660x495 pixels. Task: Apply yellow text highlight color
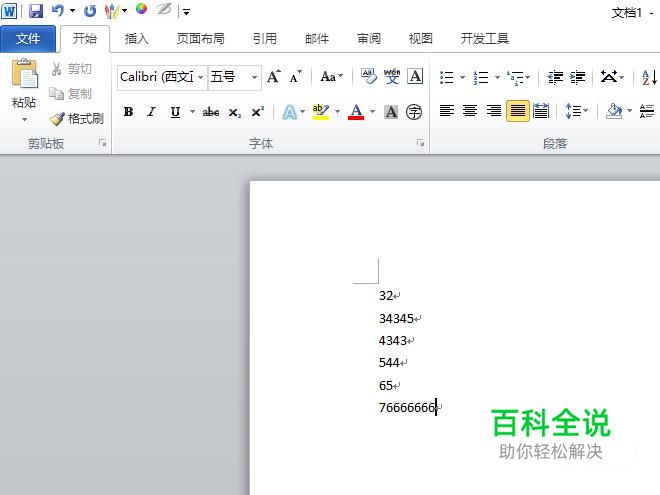(x=320, y=112)
